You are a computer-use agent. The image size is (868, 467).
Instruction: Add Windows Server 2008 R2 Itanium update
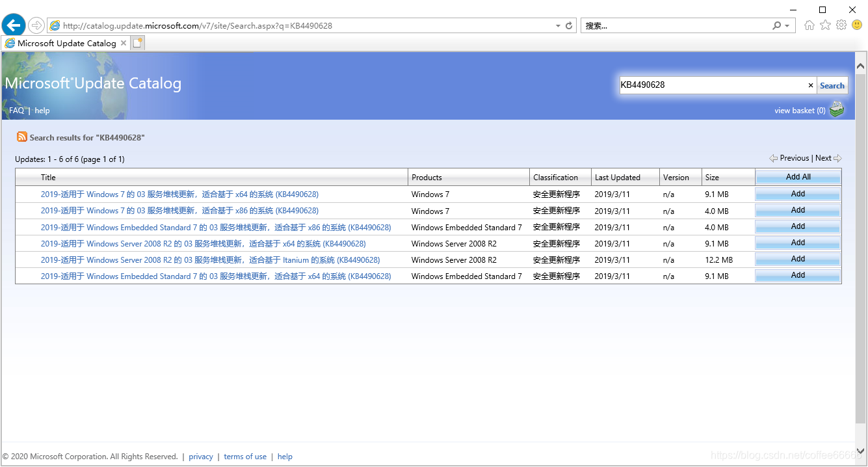(798, 259)
